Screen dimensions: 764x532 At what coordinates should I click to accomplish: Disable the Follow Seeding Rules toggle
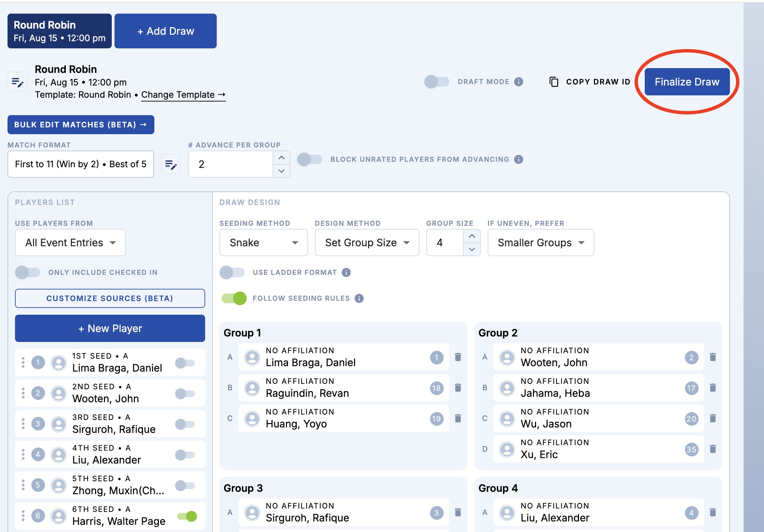(234, 298)
